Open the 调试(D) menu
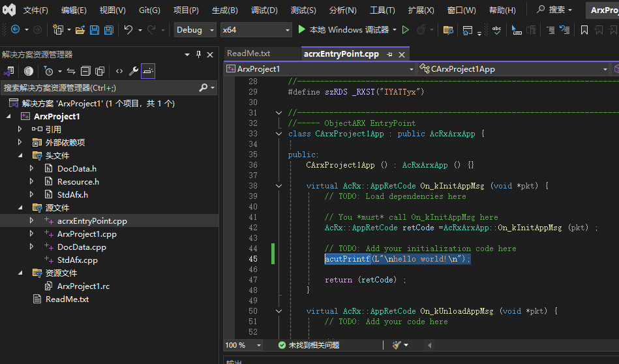Screen dimensions: 619x364 (x=264, y=10)
